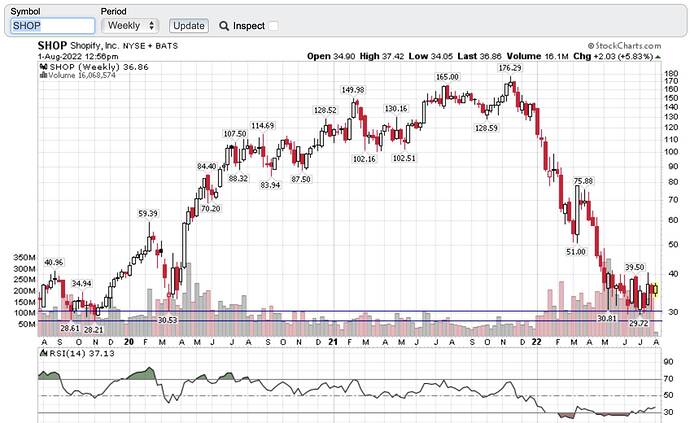Click the 176.29 peak price label
Screen dimensions: 690x423
tap(510, 68)
